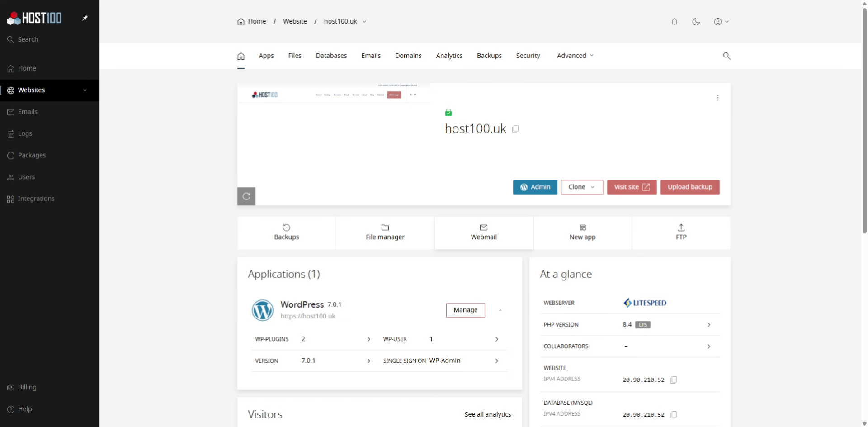The image size is (868, 427).
Task: Copy the database IPv4 address
Action: pyautogui.click(x=674, y=415)
